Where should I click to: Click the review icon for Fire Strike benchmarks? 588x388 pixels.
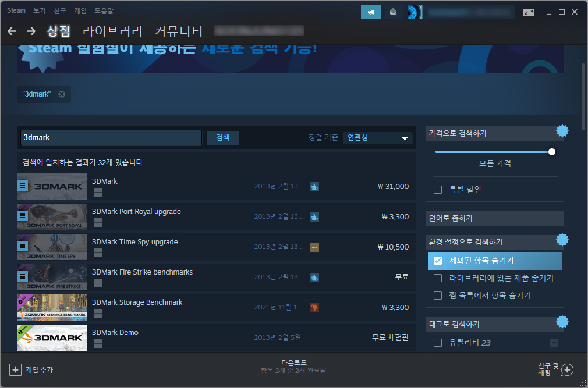(314, 277)
